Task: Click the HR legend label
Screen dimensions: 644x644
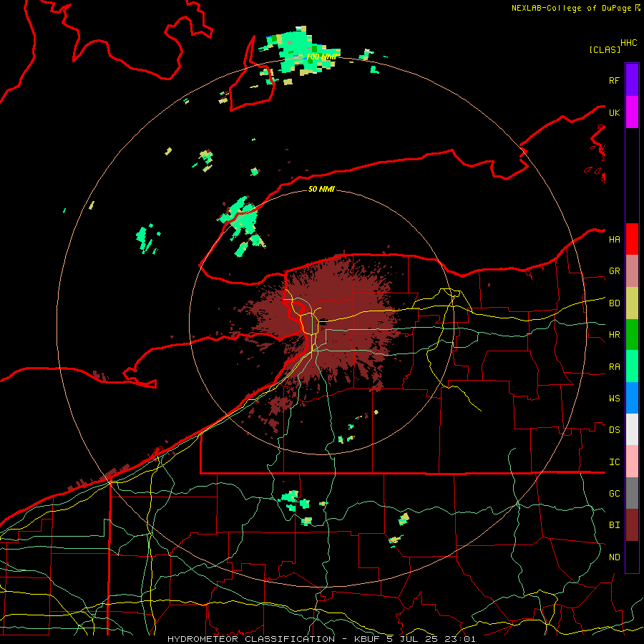Action: tap(614, 335)
